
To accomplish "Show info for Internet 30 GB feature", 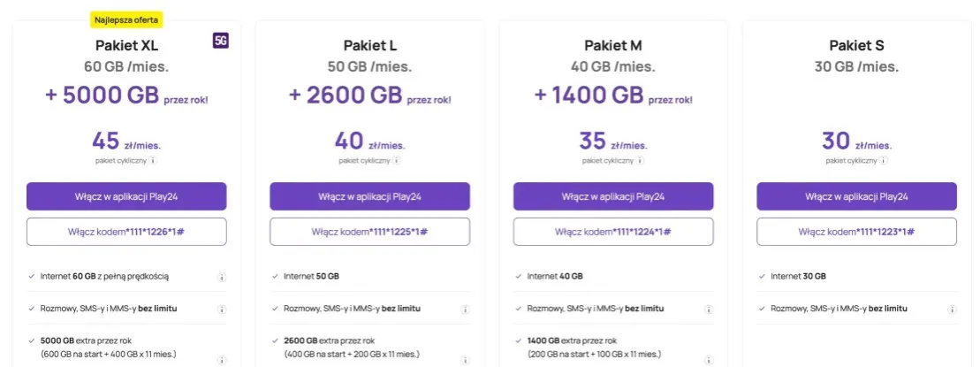I will pyautogui.click(x=952, y=277).
